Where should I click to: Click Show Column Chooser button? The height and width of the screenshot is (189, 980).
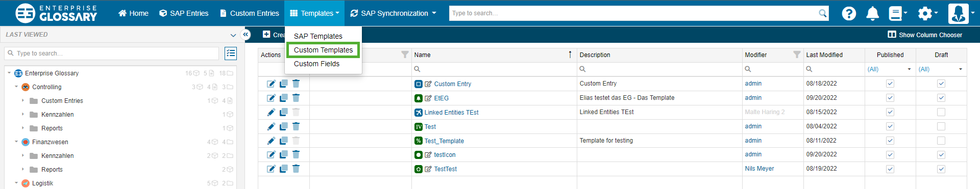point(925,35)
